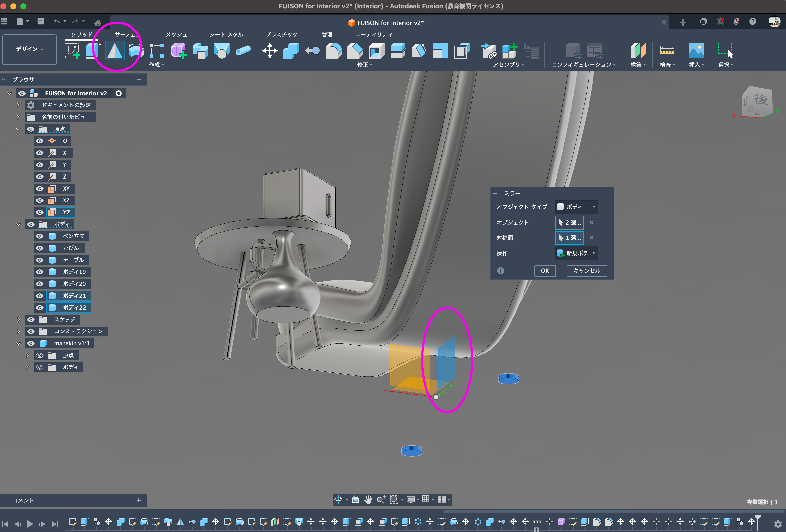Viewport: 786px width, 532px height.
Task: Expand the スケッチ folder
Action: [18, 319]
